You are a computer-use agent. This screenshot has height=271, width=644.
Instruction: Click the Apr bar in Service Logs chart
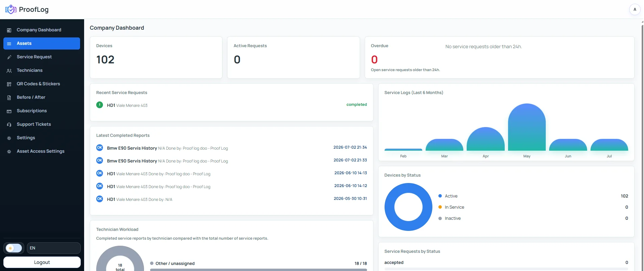[486, 139]
